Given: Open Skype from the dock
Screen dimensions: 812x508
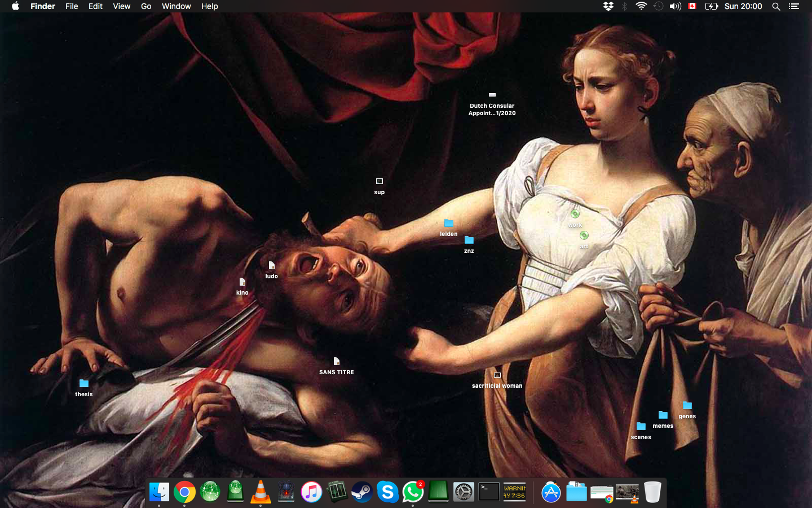Looking at the screenshot, I should point(387,492).
